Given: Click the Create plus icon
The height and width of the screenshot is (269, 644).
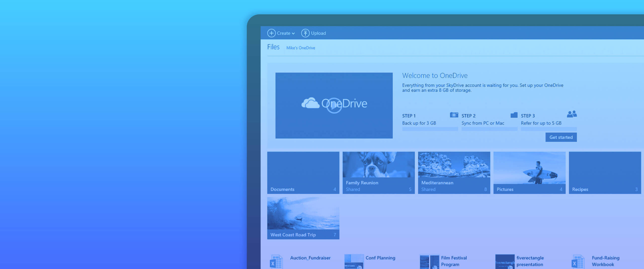Looking at the screenshot, I should [x=271, y=33].
